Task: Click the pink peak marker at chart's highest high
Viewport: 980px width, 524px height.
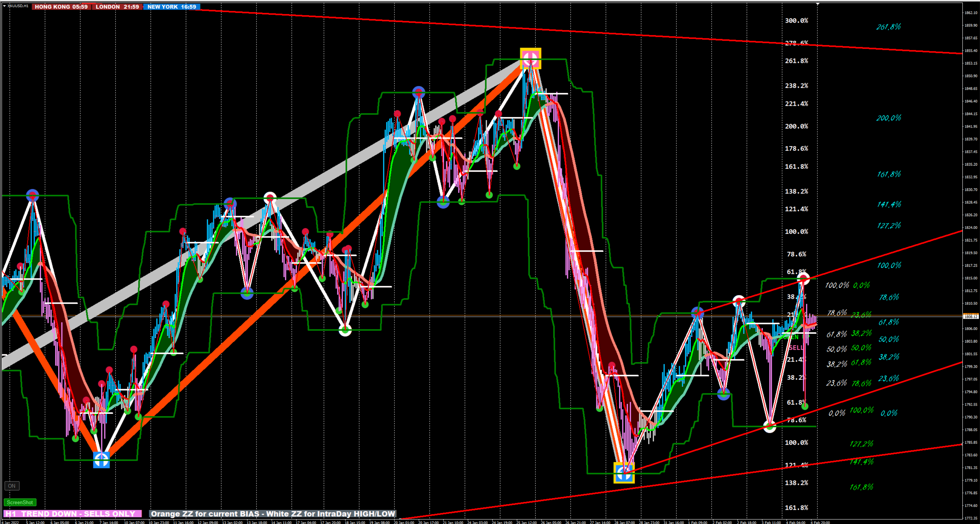Action: click(530, 58)
